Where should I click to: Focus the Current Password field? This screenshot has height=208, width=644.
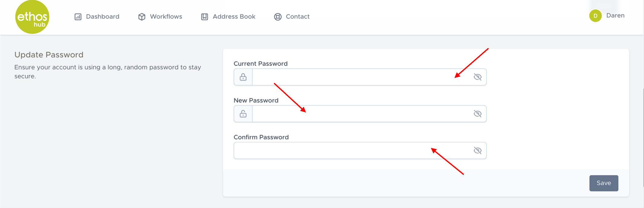[360, 77]
